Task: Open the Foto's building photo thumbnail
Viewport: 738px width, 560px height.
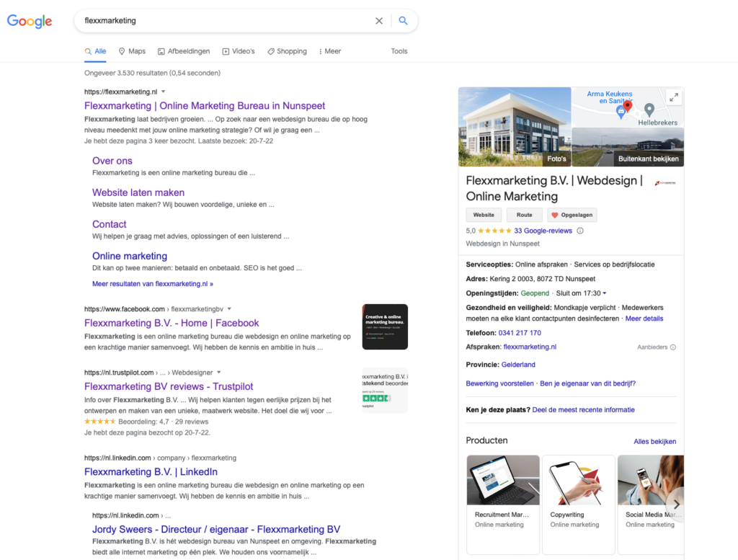Action: pos(515,127)
